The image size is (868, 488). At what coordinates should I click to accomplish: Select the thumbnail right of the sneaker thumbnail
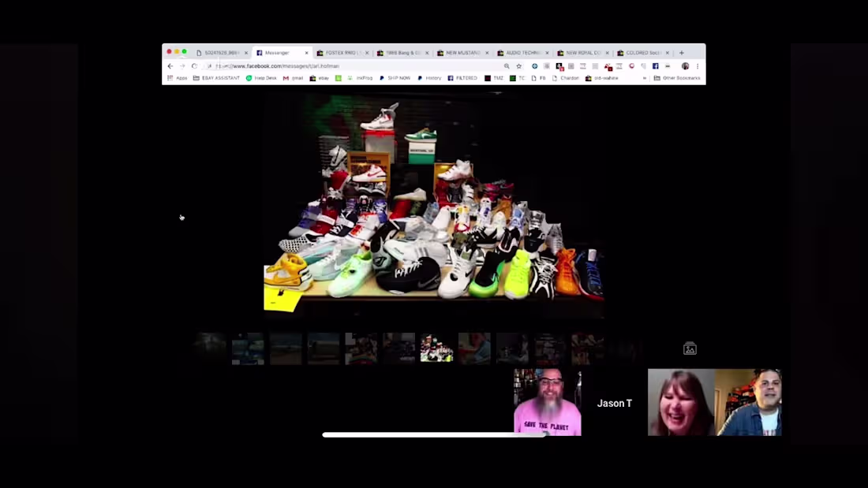pyautogui.click(x=474, y=348)
